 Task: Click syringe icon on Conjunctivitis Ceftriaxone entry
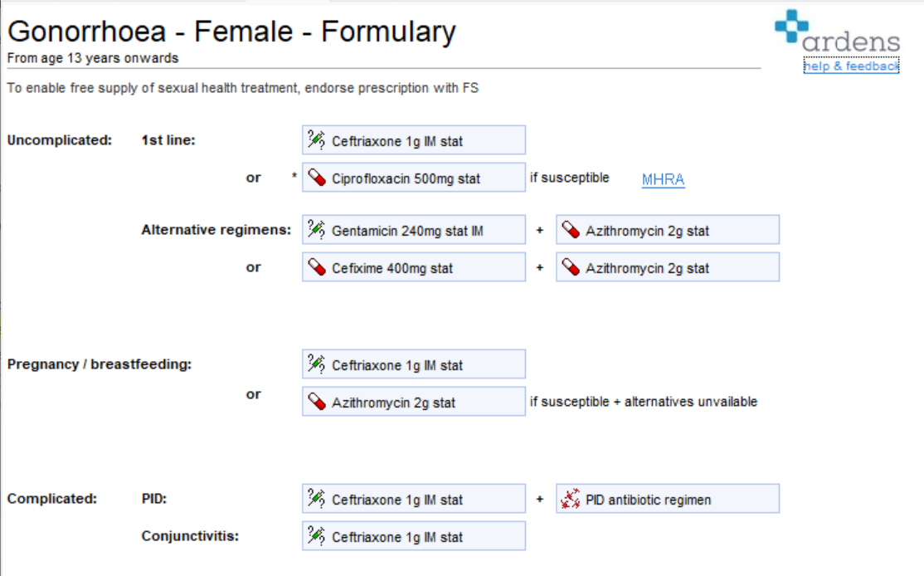click(317, 536)
